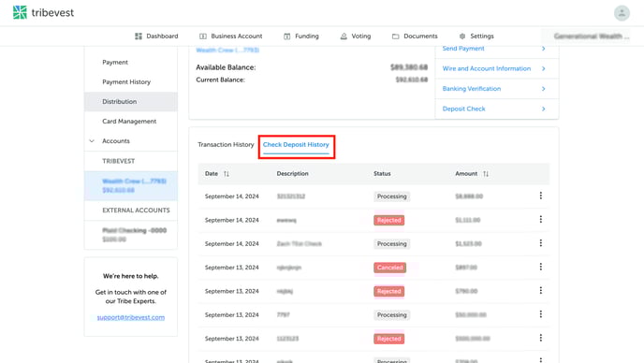Viewport: 644px width, 363px height.
Task: Click chevron next to Wire and Account Information
Action: coord(543,68)
